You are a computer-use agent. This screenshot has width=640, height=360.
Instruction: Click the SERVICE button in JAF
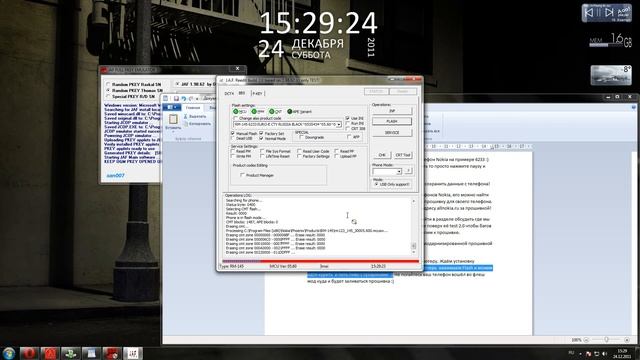(x=392, y=133)
